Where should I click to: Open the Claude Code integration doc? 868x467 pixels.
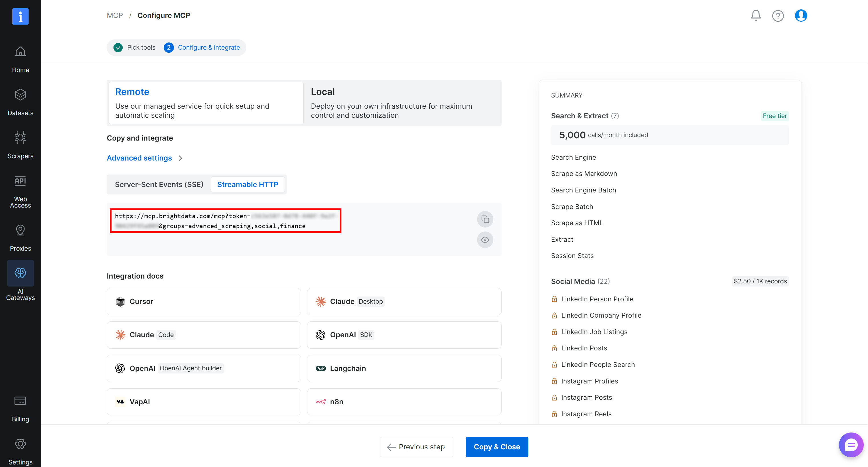tap(204, 335)
